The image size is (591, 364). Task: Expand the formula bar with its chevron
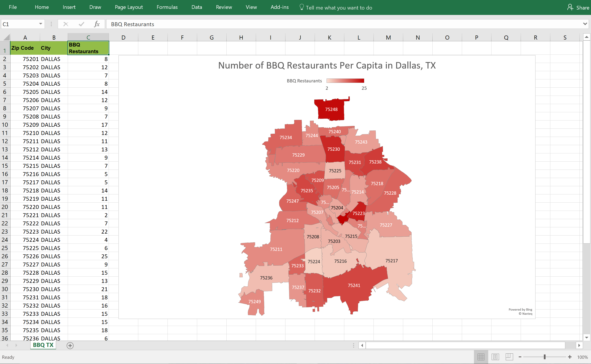click(x=585, y=24)
